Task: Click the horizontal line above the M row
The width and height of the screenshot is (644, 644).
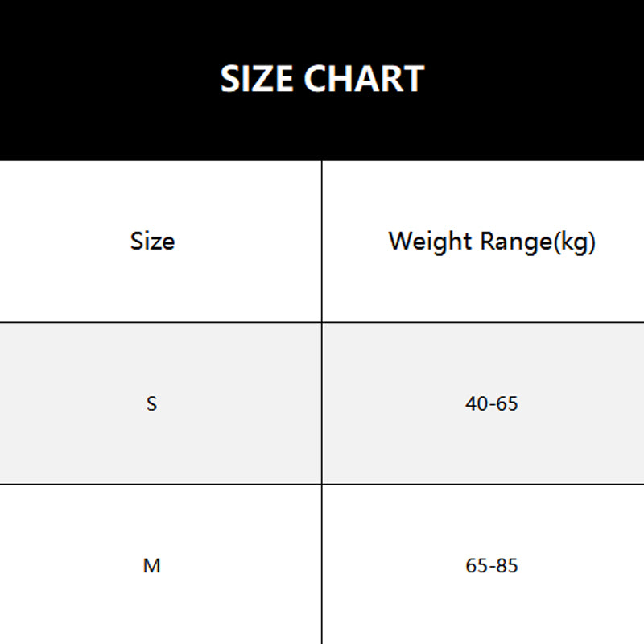Action: click(161, 484)
